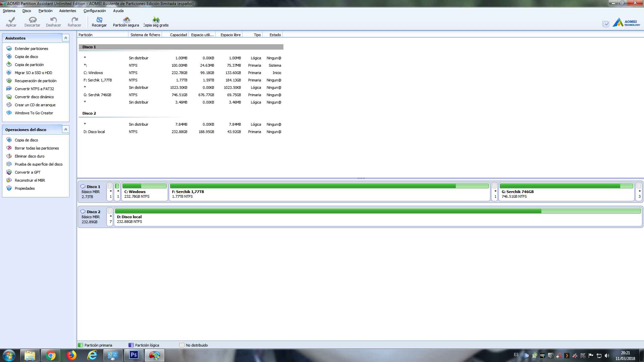Launch the Extender particiones wizard
Image resolution: width=644 pixels, height=362 pixels.
click(x=31, y=49)
